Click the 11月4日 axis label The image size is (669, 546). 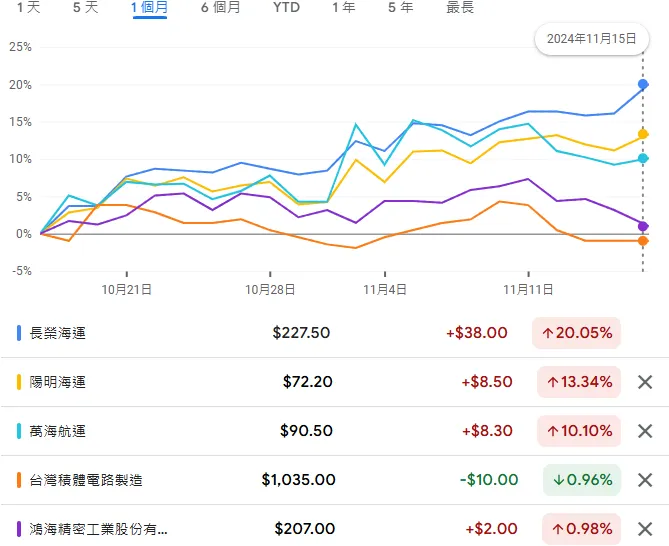click(x=385, y=290)
